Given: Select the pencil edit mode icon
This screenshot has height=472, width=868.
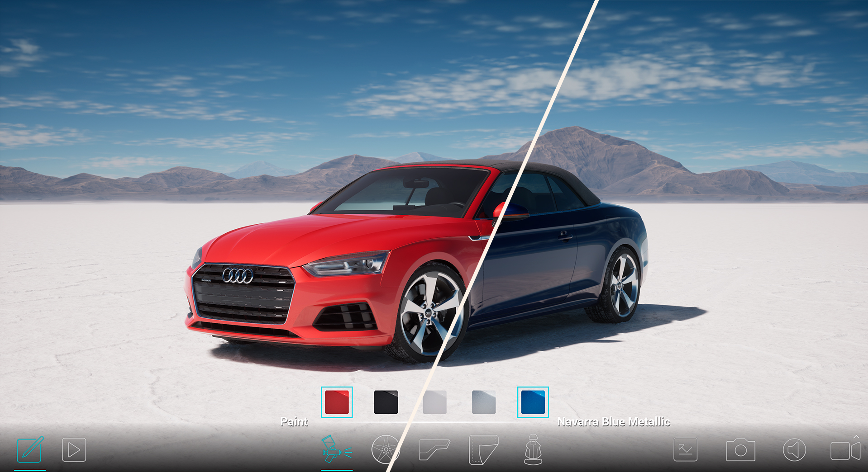Looking at the screenshot, I should click(x=30, y=449).
